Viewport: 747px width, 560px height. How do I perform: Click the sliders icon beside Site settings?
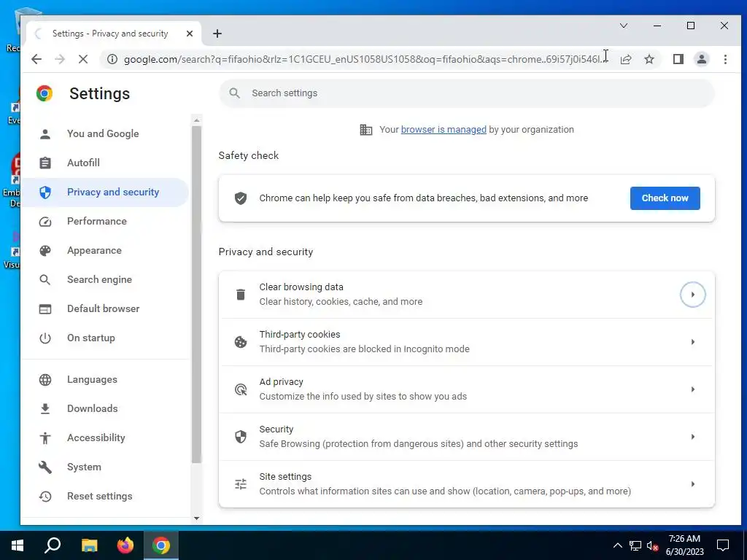(x=241, y=484)
